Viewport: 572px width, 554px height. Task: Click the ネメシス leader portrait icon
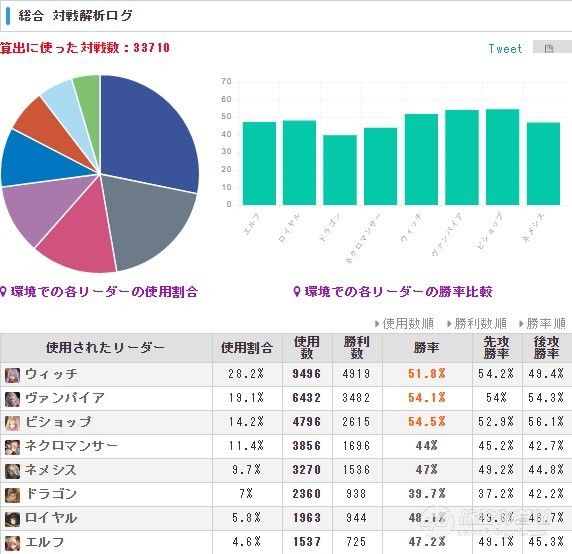tap(12, 471)
